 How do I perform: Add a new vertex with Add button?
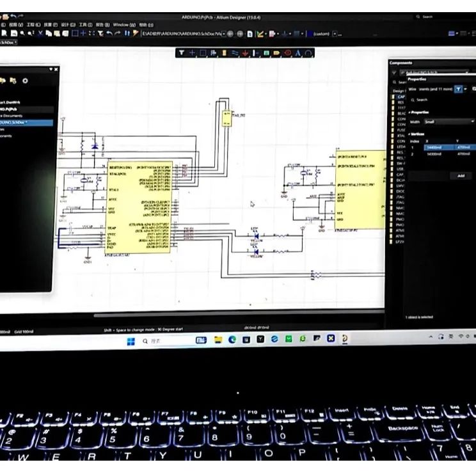click(461, 176)
